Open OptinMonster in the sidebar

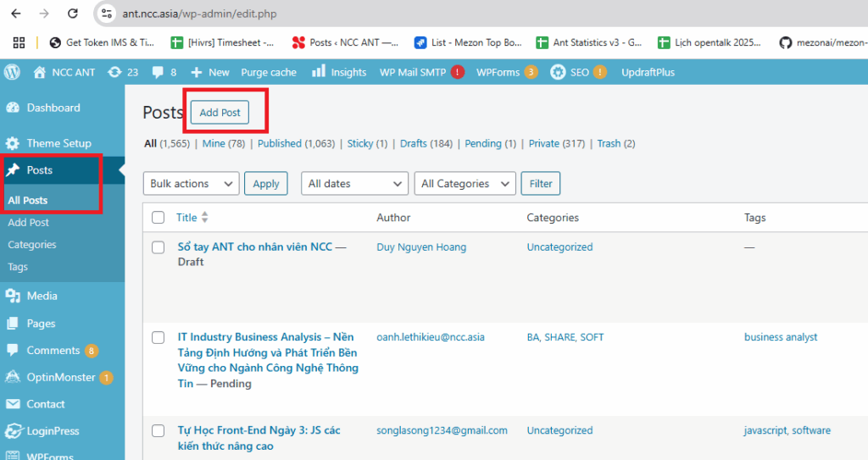pos(62,378)
